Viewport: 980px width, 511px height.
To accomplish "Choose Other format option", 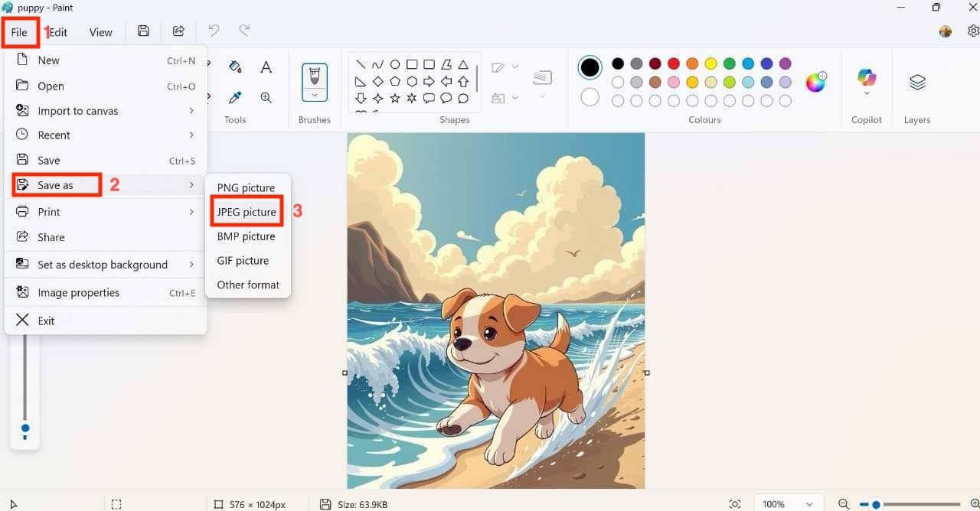I will click(x=247, y=285).
